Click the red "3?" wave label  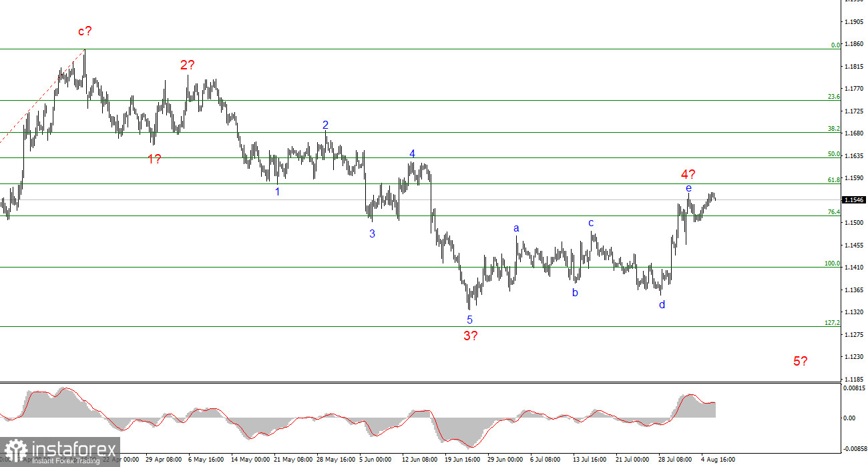pyautogui.click(x=470, y=336)
